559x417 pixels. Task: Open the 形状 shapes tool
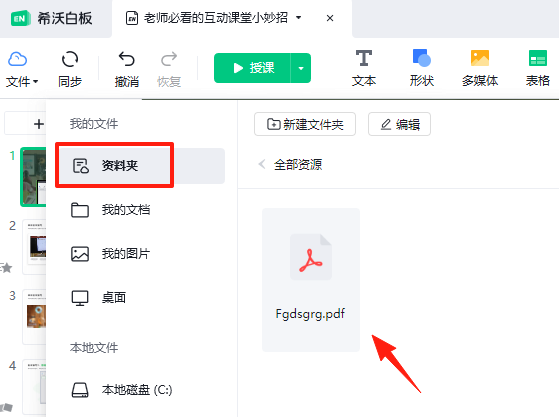pyautogui.click(x=421, y=68)
